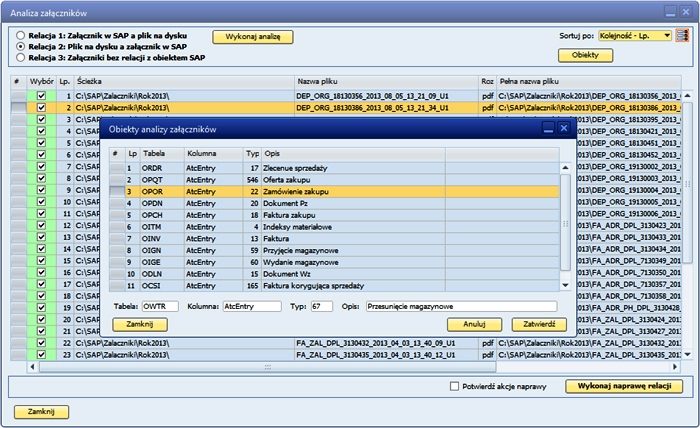The height and width of the screenshot is (428, 700).
Task: Select Relacja 2: Plik na dysku a załącznik w SAP
Action: 21,46
